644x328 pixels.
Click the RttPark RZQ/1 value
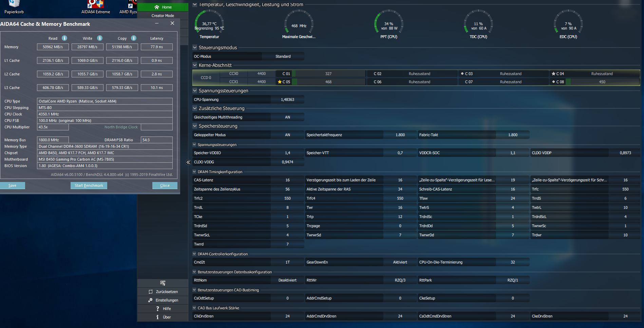513,280
